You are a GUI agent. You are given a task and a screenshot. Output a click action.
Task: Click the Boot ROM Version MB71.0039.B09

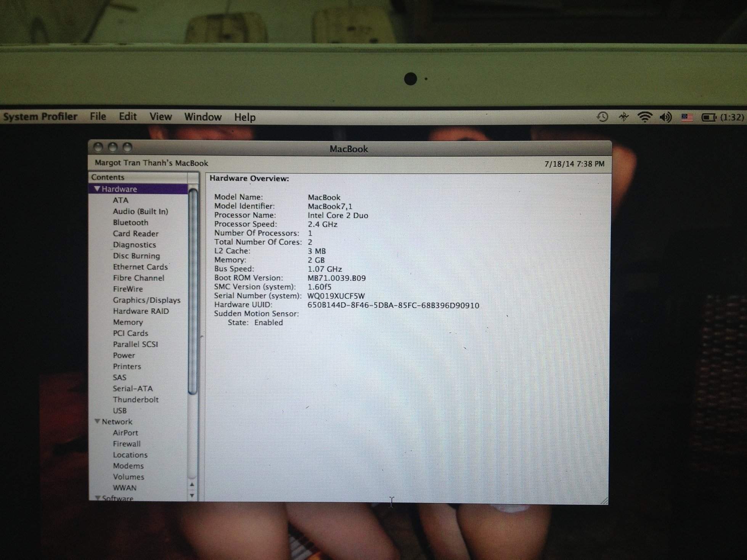337,278
